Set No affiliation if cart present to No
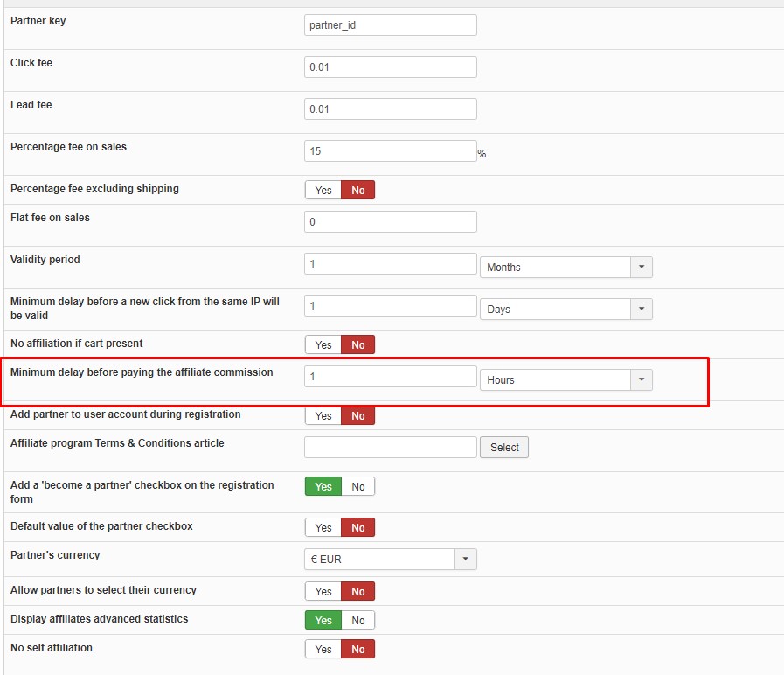Viewport: 784px width, 675px height. click(358, 344)
